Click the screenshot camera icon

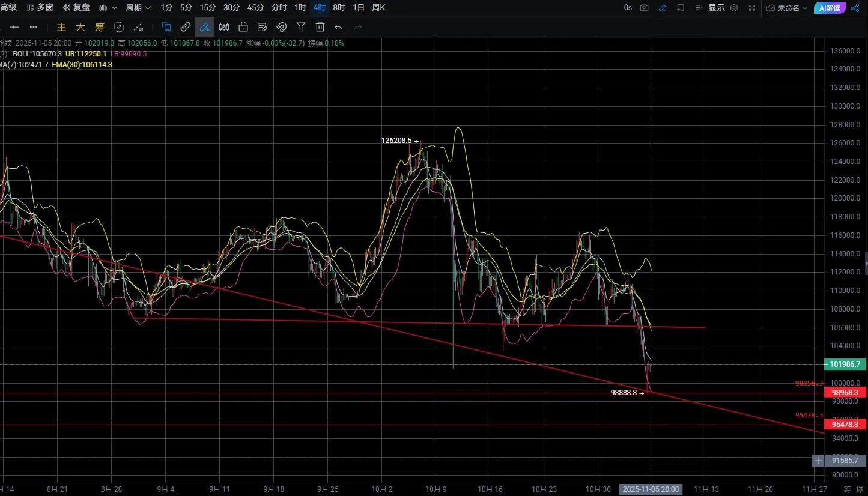coord(644,8)
